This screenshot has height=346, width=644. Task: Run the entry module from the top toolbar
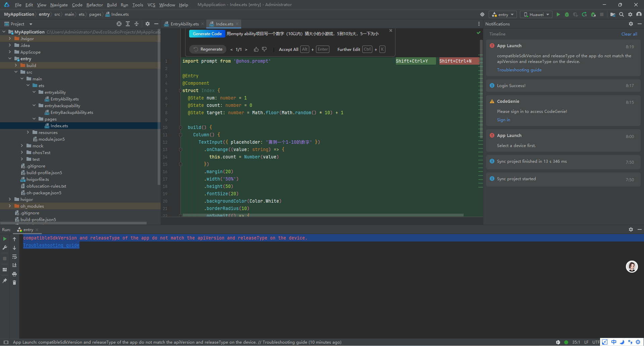[558, 14]
